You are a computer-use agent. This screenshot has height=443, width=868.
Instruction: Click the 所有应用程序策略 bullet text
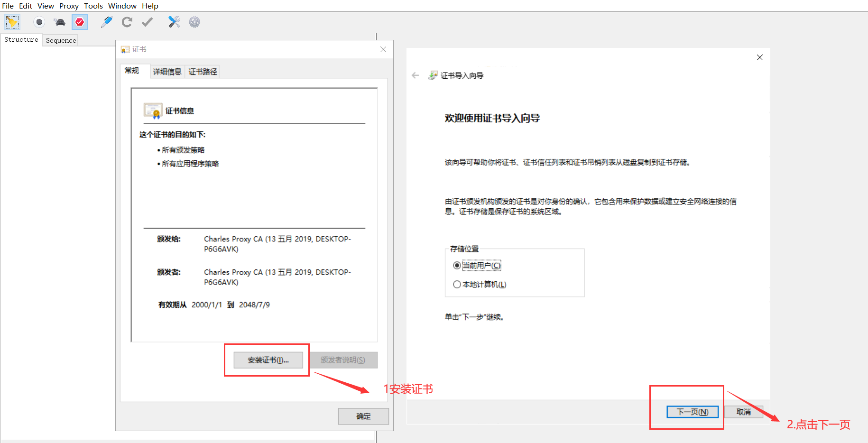pos(190,164)
